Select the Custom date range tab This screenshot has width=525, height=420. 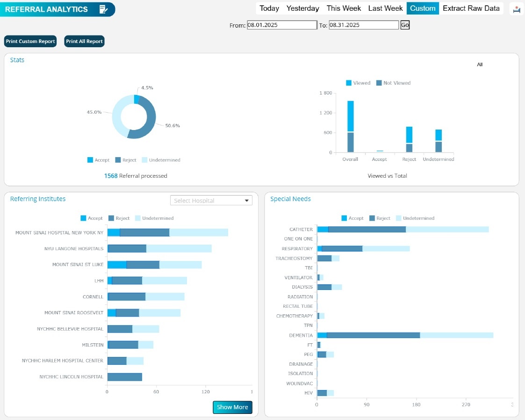pos(423,8)
